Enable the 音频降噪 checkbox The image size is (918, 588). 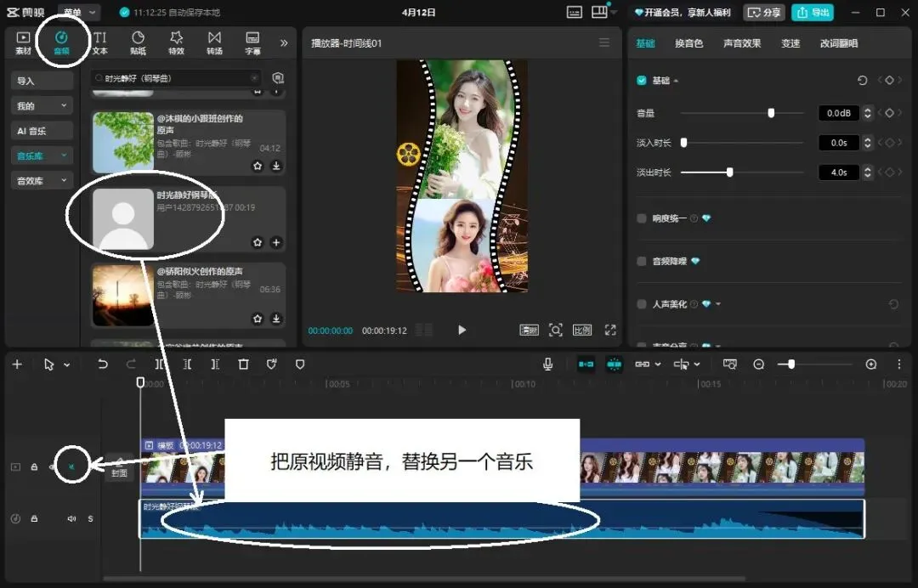(x=642, y=261)
